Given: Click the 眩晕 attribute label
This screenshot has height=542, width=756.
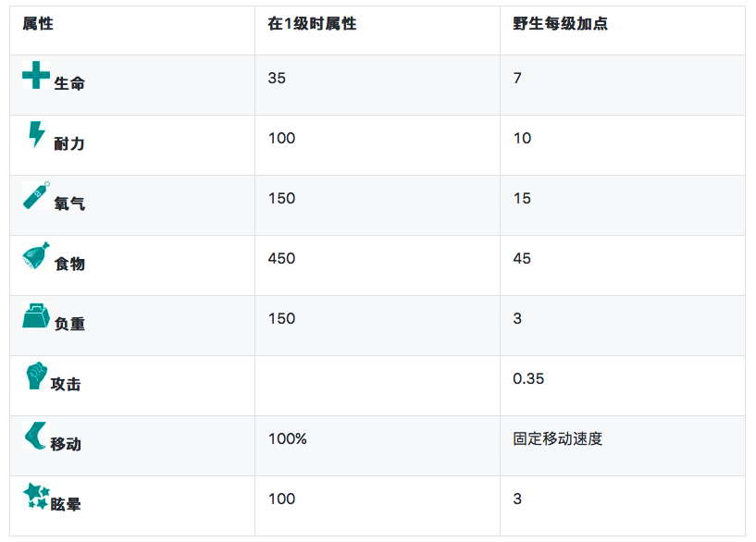Looking at the screenshot, I should [66, 504].
